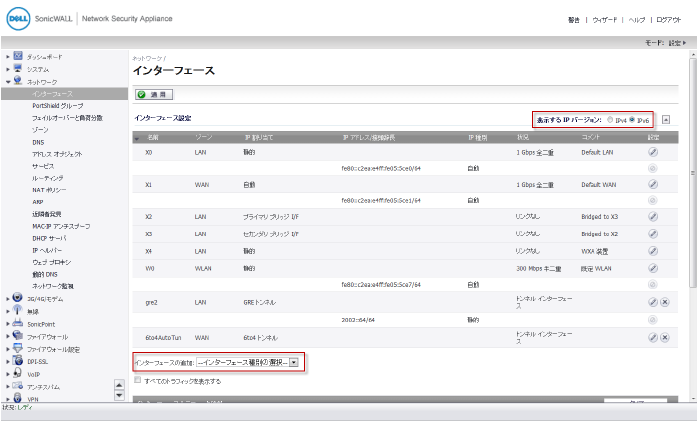
Task: Click the Dell logo icon
Action: (x=18, y=18)
